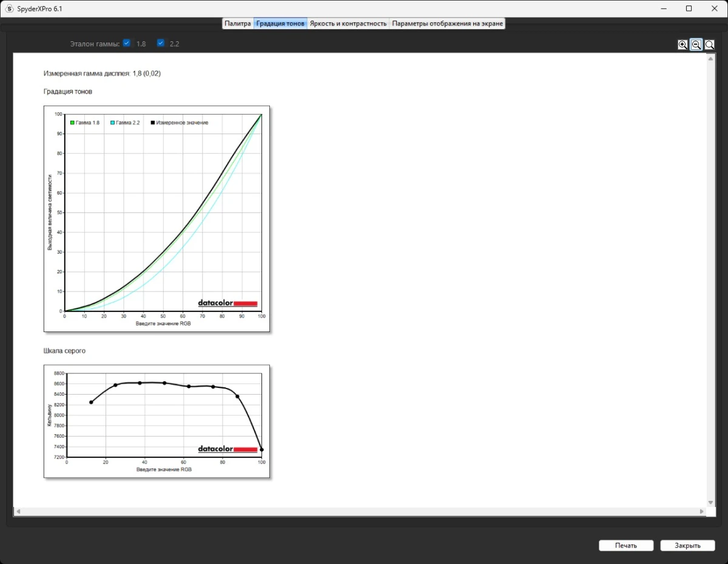
Task: Select the Градация тонов tab
Action: point(280,24)
